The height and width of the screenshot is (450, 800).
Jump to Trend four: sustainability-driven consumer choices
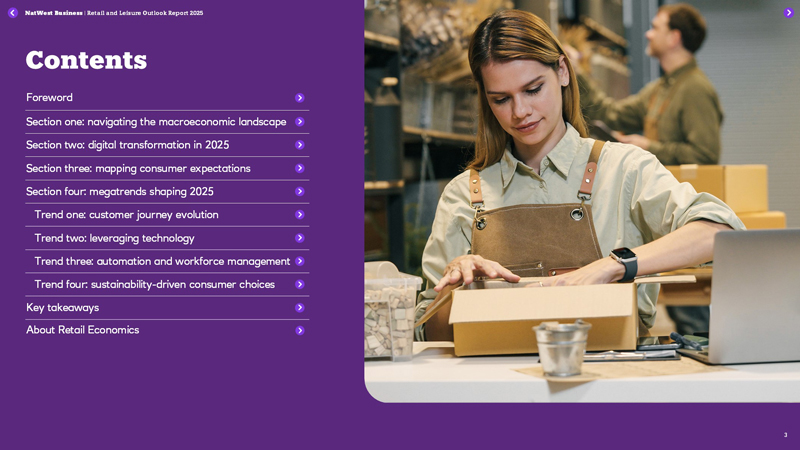pyautogui.click(x=154, y=285)
